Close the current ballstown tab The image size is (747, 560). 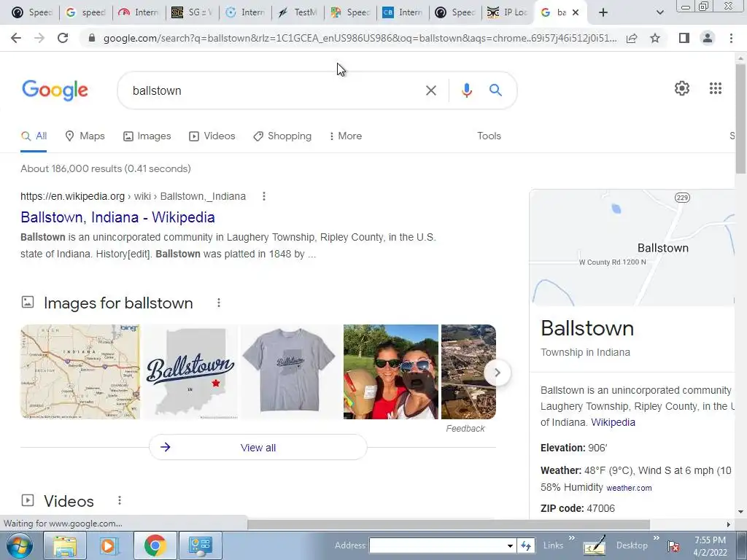576,12
